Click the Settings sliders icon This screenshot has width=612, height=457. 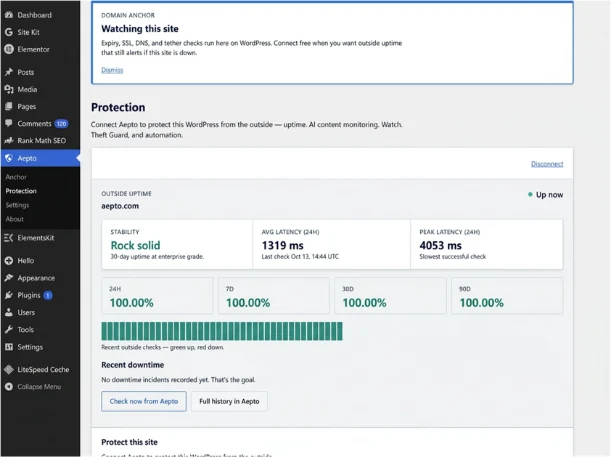tap(9, 347)
